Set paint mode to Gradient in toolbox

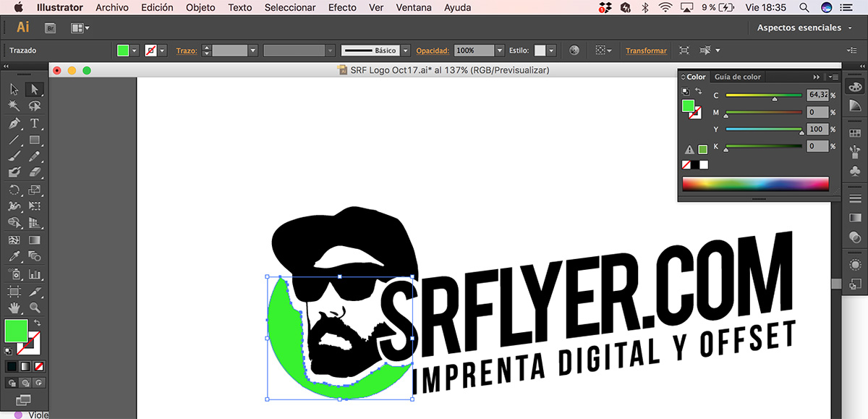(25, 366)
